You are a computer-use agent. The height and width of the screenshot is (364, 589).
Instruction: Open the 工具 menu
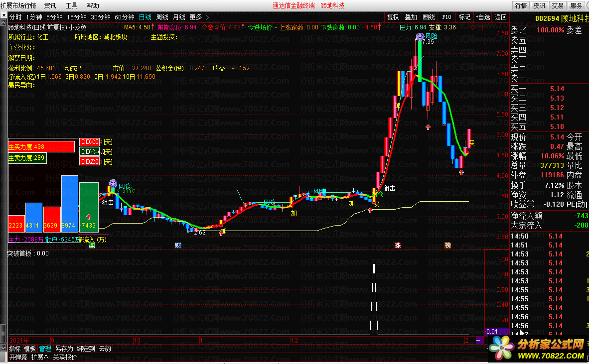click(71, 5)
